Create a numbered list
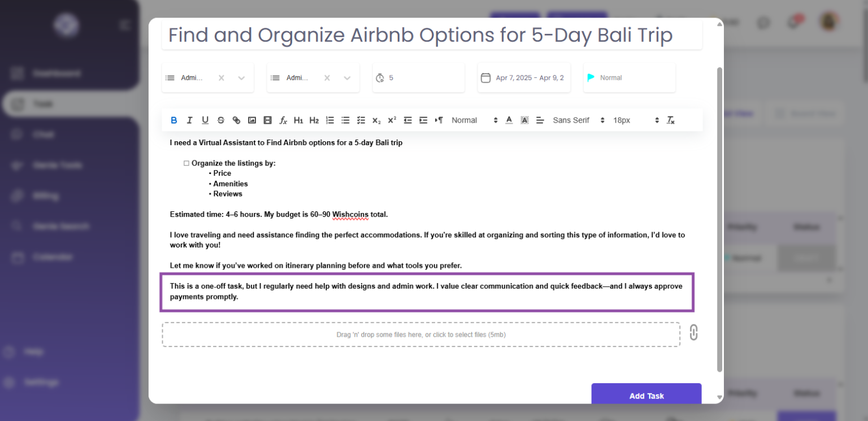The height and width of the screenshot is (421, 868). pos(330,120)
